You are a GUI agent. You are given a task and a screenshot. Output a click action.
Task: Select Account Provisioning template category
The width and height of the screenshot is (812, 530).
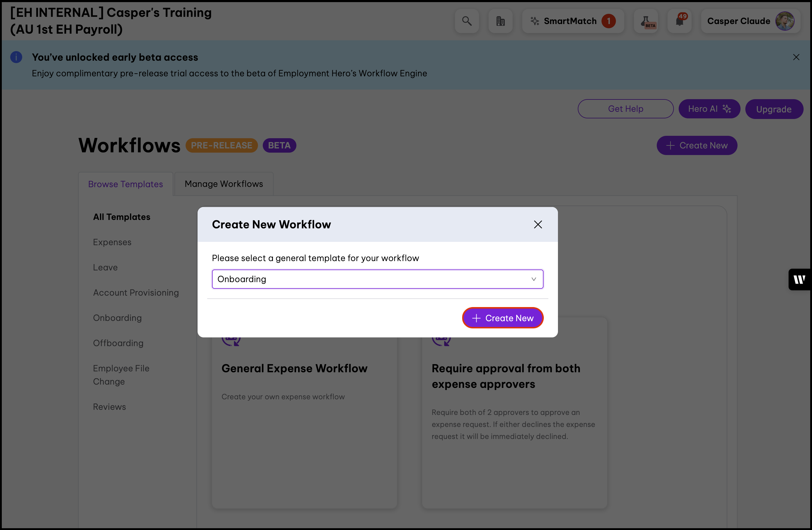click(x=136, y=292)
